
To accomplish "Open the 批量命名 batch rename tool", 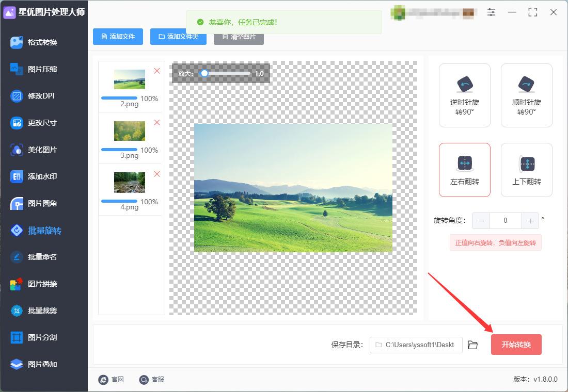I will click(x=34, y=257).
